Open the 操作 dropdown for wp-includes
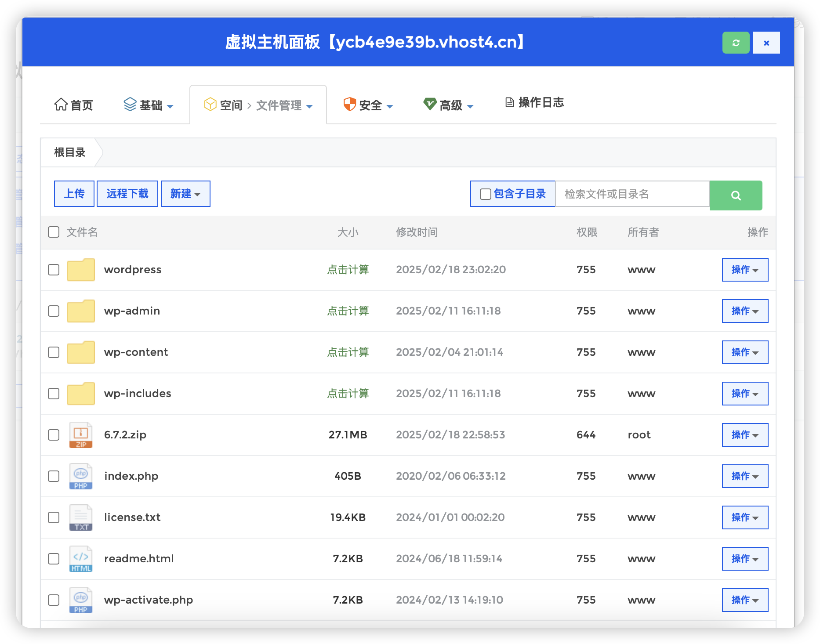Screen dimensions: 820x644 (745, 394)
